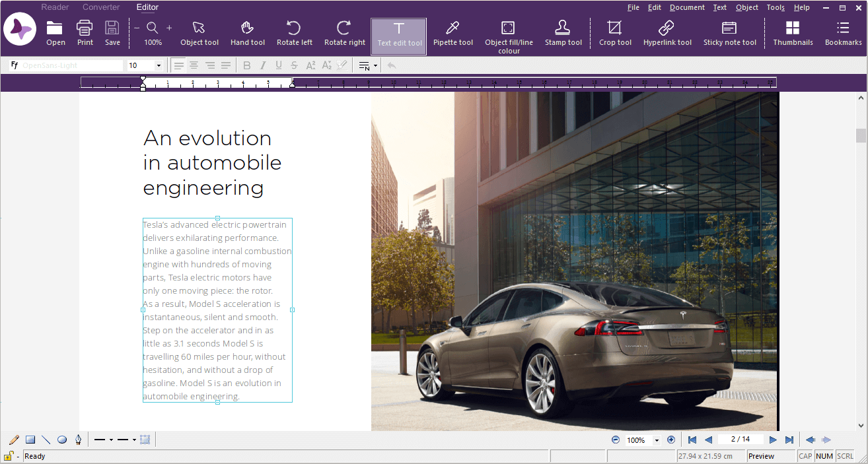
Task: Open the line thickness dropdown arrow
Action: [111, 440]
